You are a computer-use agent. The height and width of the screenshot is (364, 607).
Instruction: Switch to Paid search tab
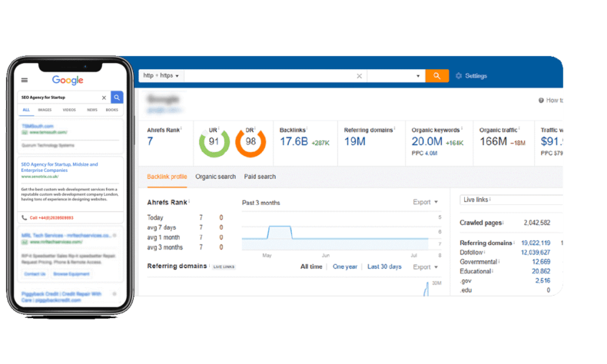pyautogui.click(x=260, y=177)
